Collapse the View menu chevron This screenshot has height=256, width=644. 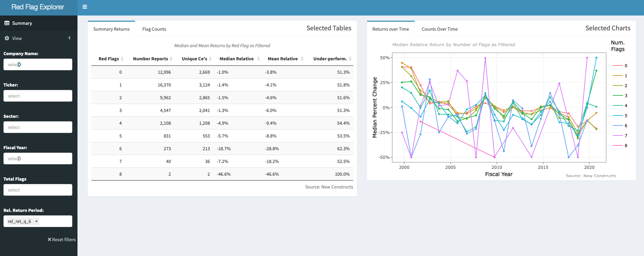click(70, 38)
